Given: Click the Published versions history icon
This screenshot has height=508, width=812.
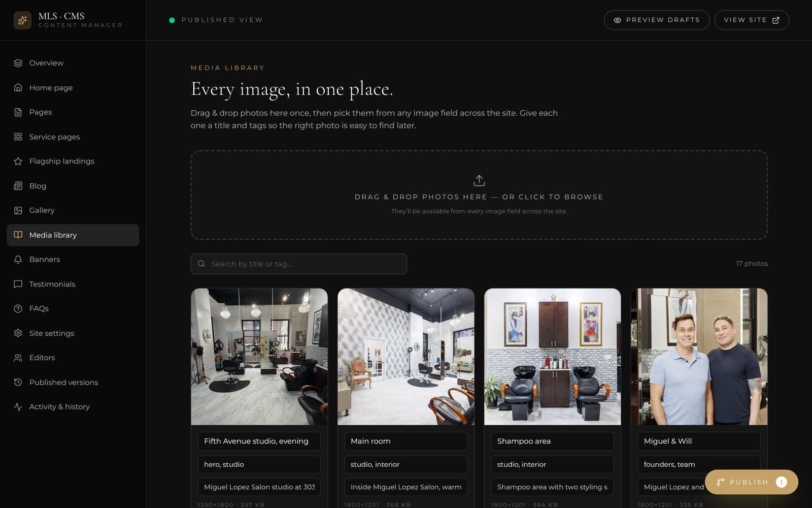Looking at the screenshot, I should (18, 382).
